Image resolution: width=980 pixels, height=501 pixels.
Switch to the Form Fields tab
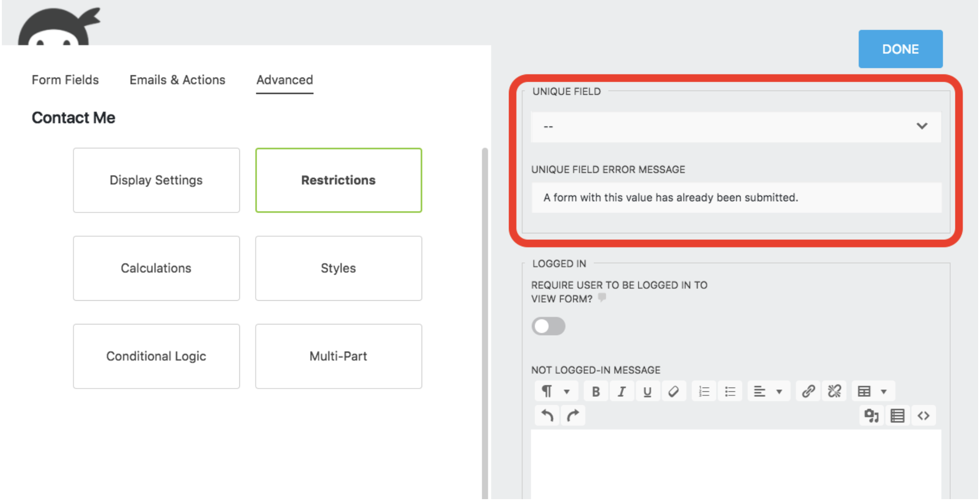pyautogui.click(x=65, y=80)
